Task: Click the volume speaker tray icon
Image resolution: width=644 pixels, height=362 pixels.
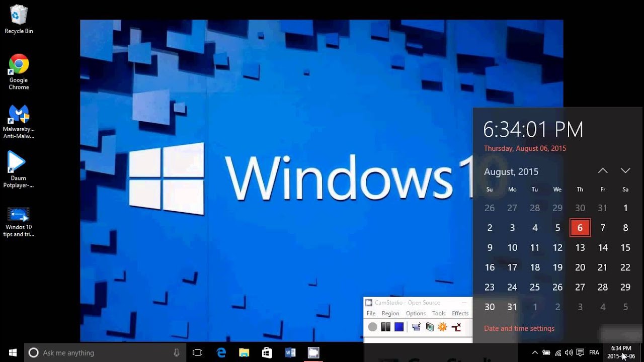Action: [569, 352]
